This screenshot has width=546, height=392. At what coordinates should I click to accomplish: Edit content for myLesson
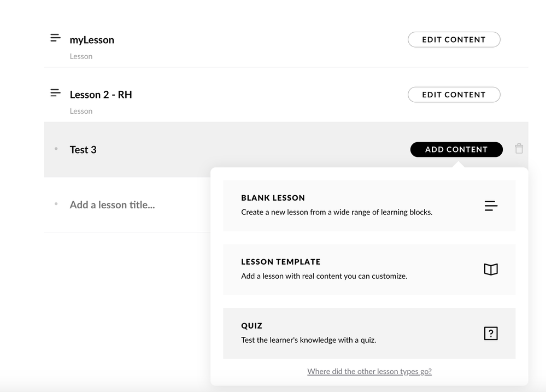(454, 39)
